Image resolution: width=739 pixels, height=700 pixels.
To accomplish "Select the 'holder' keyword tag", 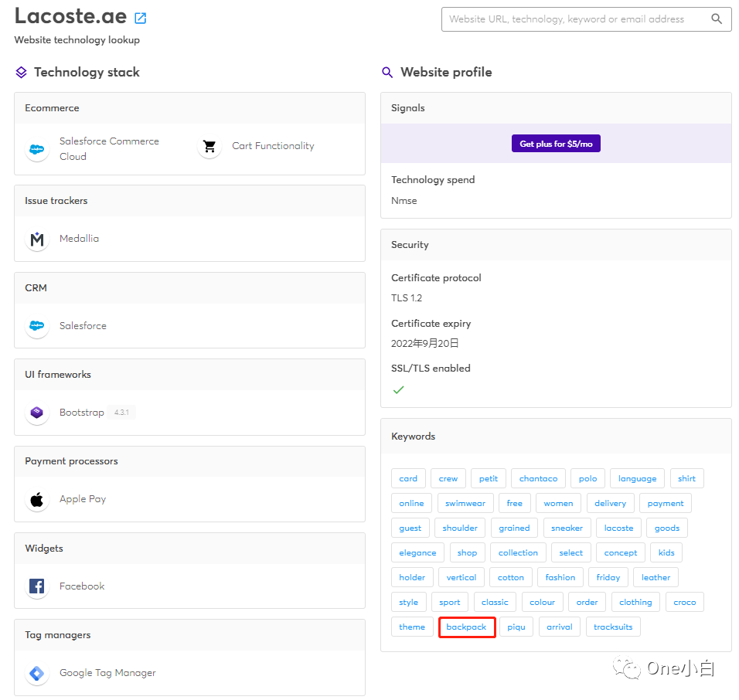I will (x=412, y=577).
